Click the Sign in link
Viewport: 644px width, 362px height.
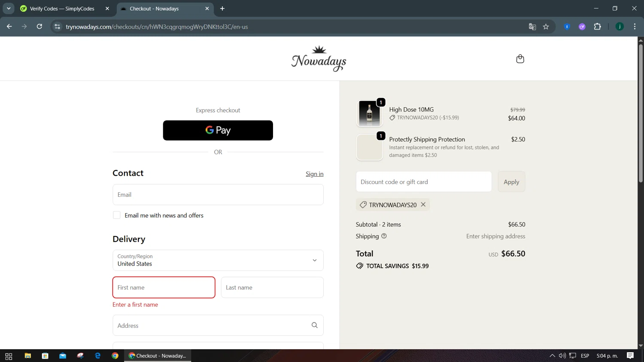(314, 174)
